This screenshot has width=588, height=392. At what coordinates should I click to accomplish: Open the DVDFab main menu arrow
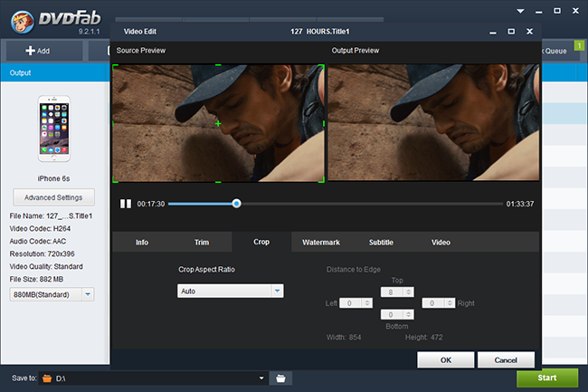coord(520,11)
